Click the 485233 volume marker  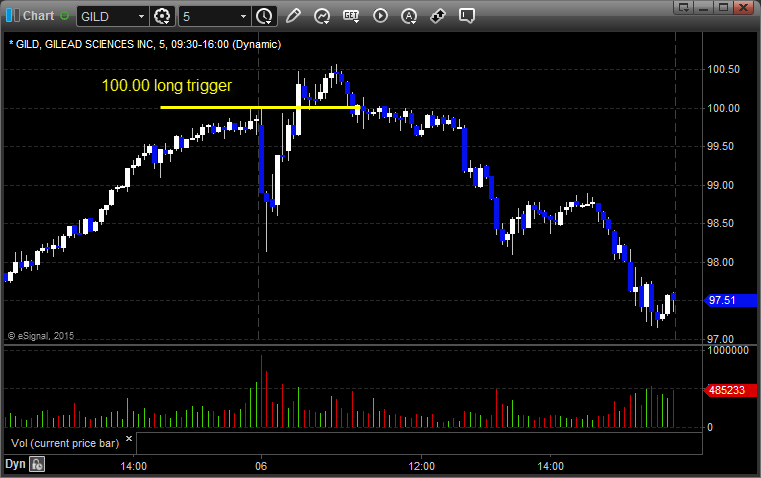730,390
